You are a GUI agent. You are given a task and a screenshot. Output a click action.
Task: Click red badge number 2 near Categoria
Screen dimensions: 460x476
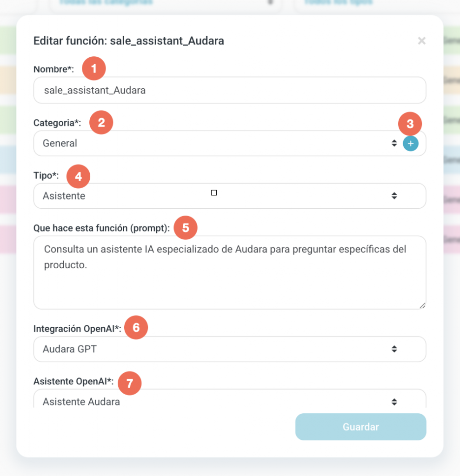(101, 123)
